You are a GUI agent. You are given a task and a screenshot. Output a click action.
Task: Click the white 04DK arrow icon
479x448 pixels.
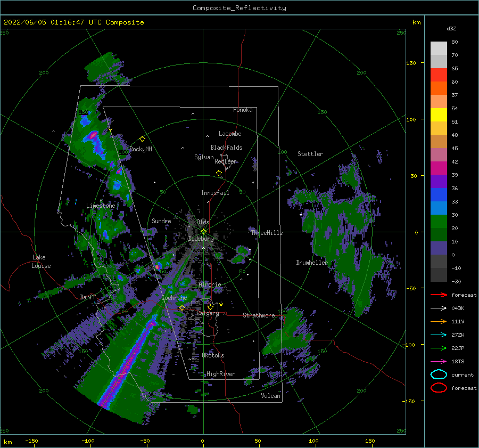tap(439, 308)
